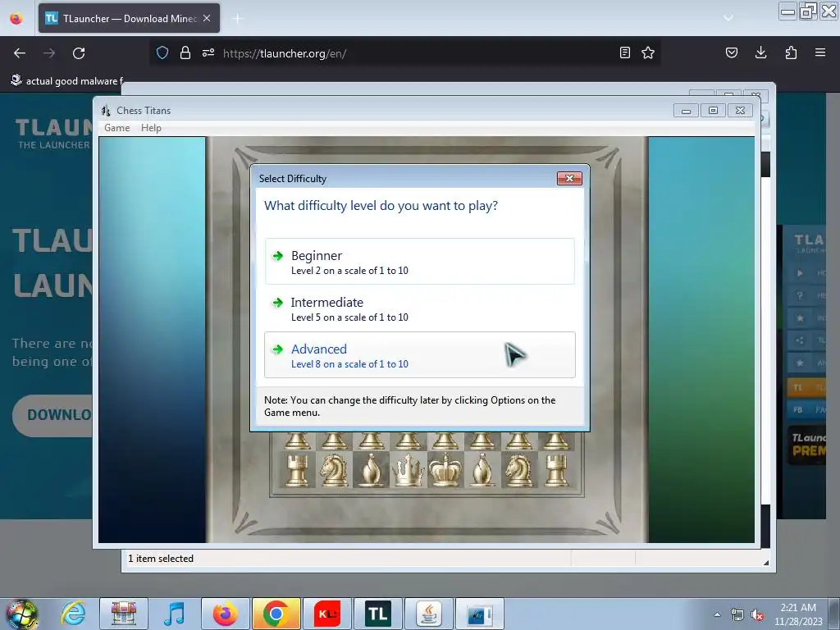The image size is (840, 630).
Task: Open a new Firefox tab
Action: tap(237, 19)
